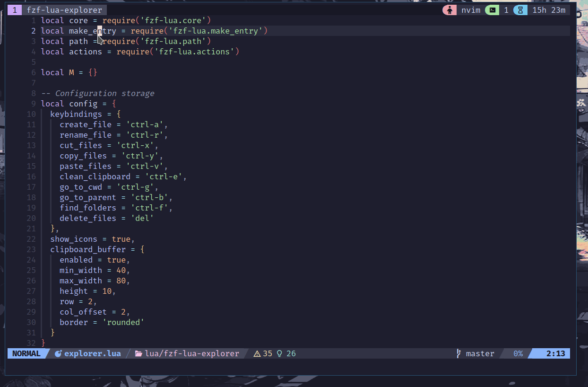Click the cut_files keybinding entry

click(x=109, y=145)
